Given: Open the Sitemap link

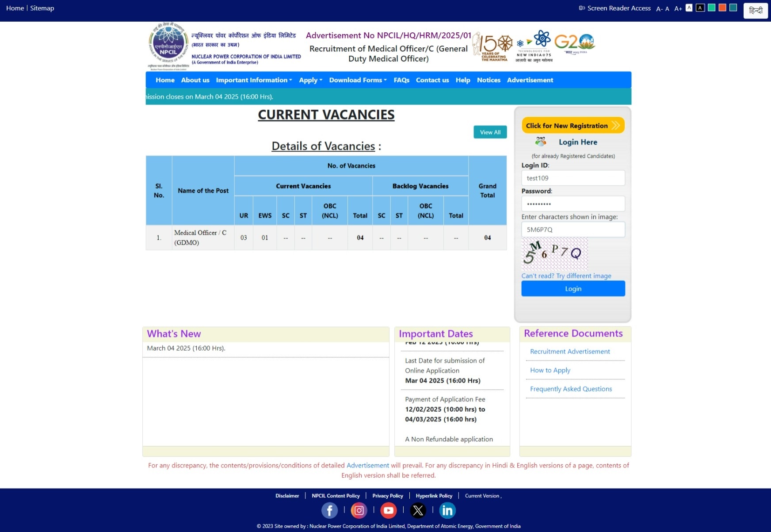Looking at the screenshot, I should coord(42,8).
